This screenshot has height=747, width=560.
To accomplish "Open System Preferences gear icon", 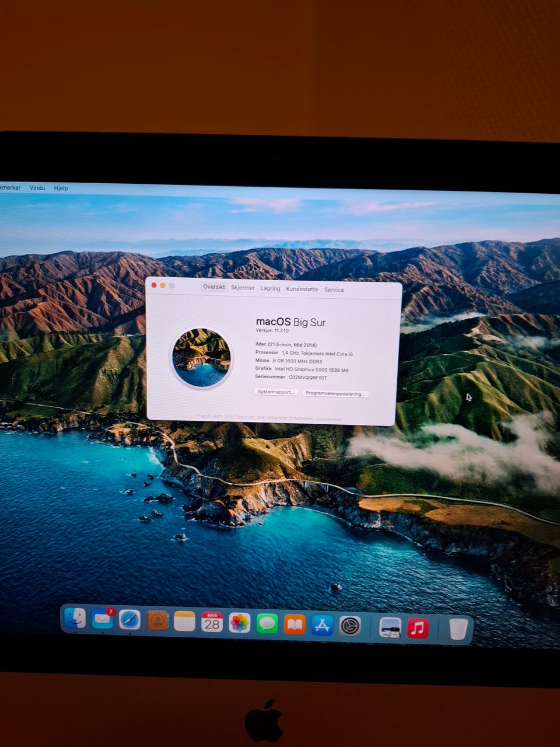I will click(x=350, y=626).
